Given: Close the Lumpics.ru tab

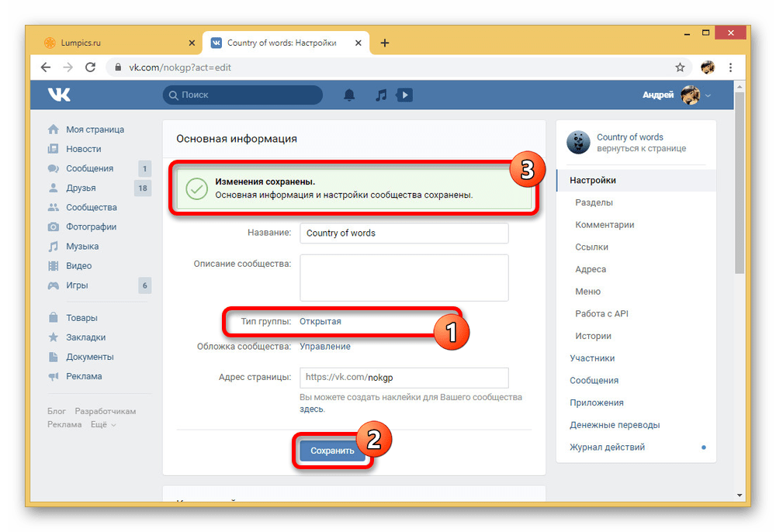Looking at the screenshot, I should [192, 43].
